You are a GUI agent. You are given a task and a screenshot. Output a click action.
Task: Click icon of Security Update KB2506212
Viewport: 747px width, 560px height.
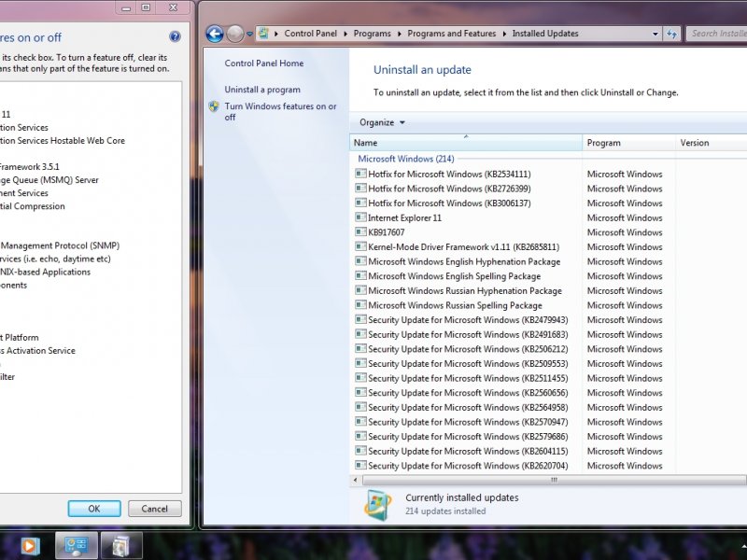pyautogui.click(x=360, y=349)
